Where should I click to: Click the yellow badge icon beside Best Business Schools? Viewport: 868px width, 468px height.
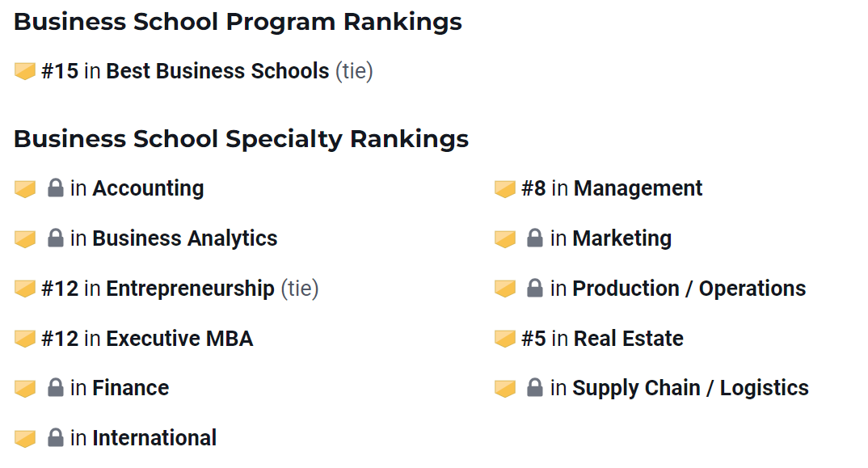click(x=25, y=71)
